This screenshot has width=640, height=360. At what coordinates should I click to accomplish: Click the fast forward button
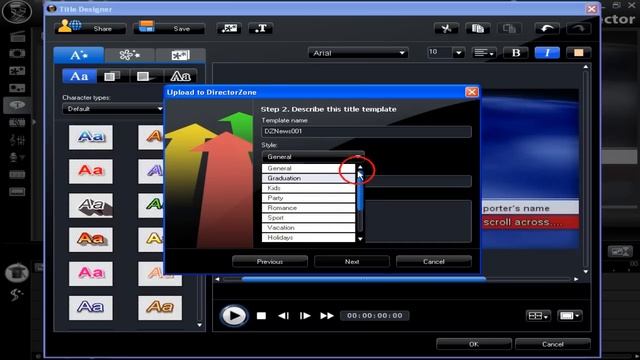(327, 316)
